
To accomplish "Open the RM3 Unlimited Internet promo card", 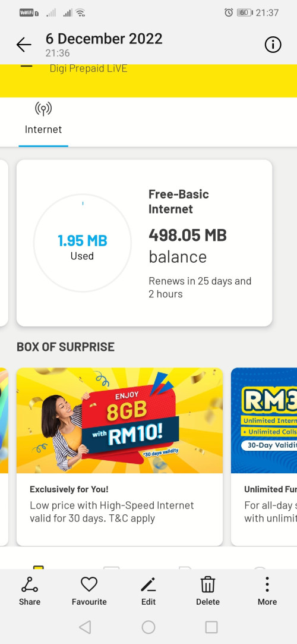I will [264, 457].
